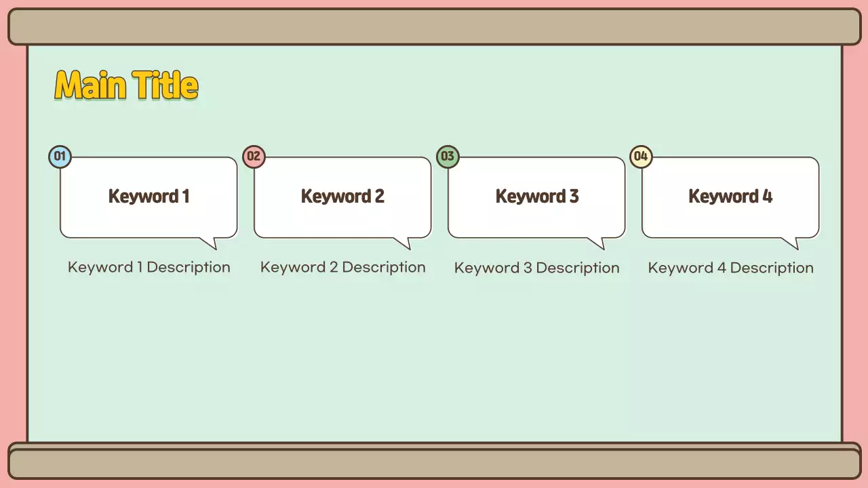Click the Keyword 1 bubble text

tap(149, 197)
